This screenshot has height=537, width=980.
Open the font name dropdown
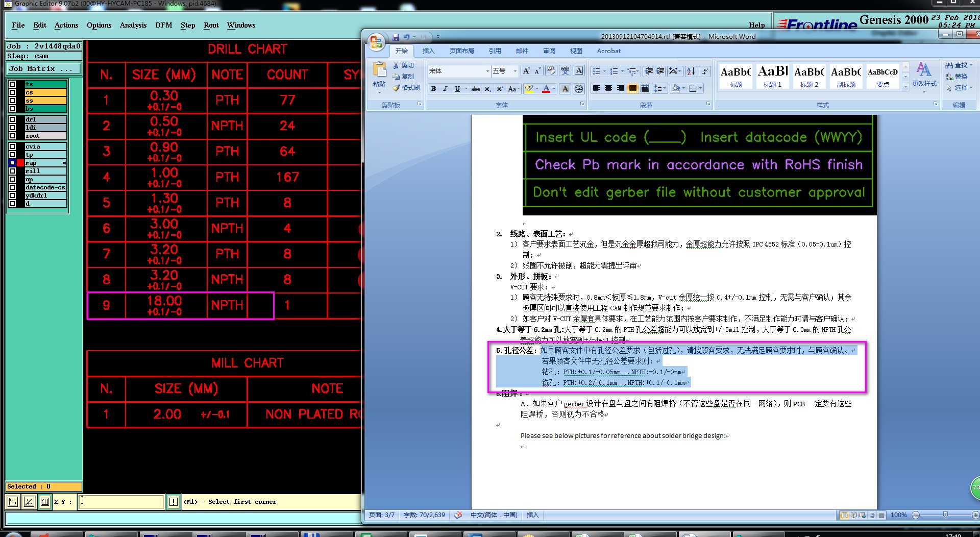(487, 71)
